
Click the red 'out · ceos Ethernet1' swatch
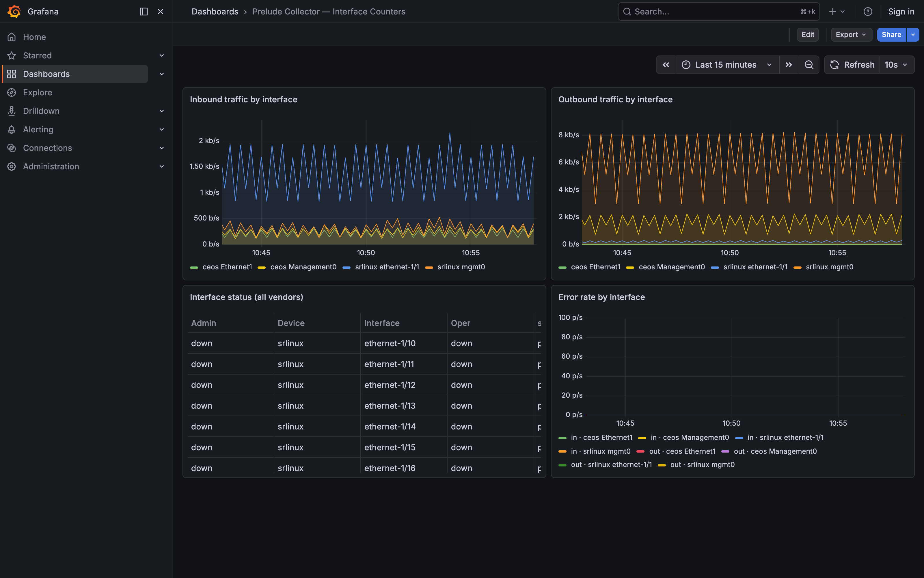[x=641, y=451]
